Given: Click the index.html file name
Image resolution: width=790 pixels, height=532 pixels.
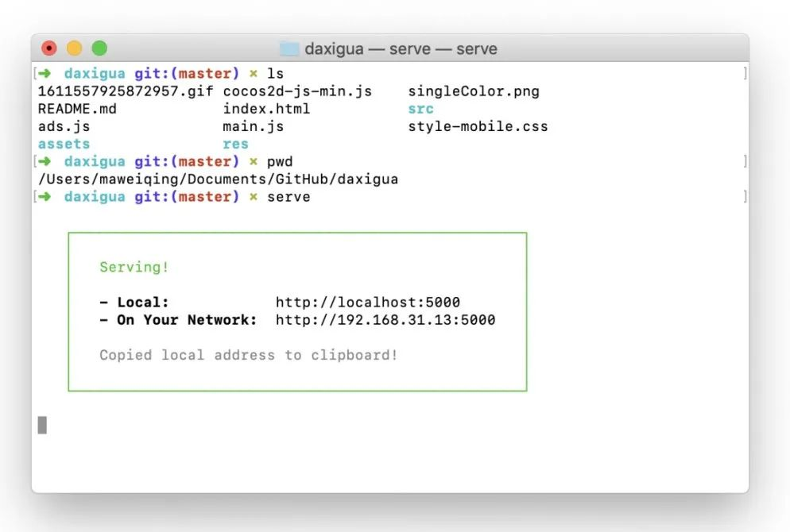Looking at the screenshot, I should pos(266,109).
